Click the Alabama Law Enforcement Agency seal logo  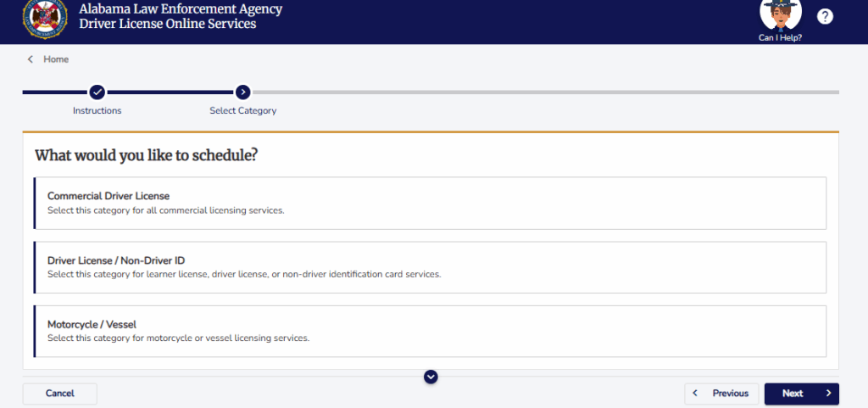45,18
